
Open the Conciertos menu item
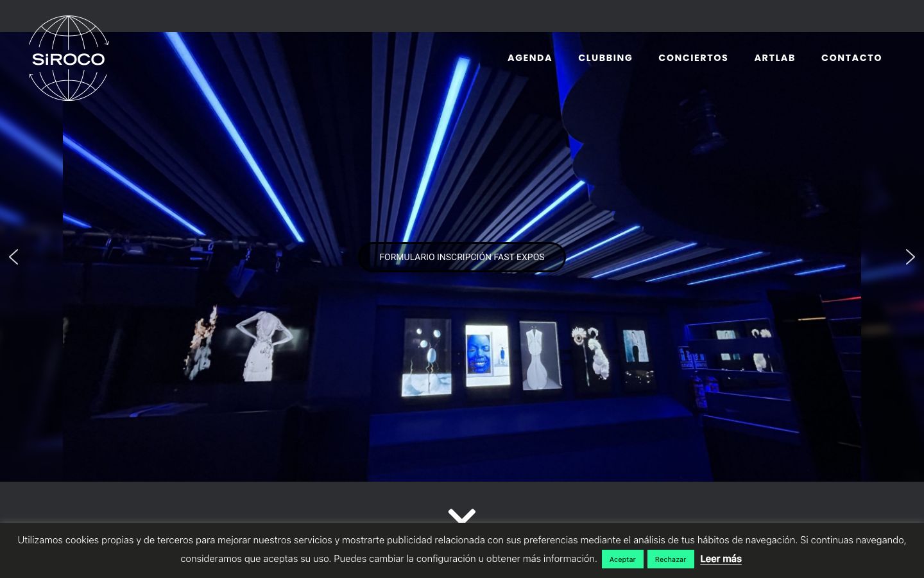[693, 58]
